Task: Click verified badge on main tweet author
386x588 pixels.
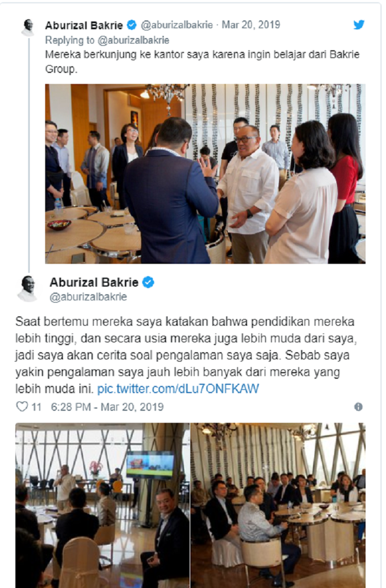Action: [148, 282]
